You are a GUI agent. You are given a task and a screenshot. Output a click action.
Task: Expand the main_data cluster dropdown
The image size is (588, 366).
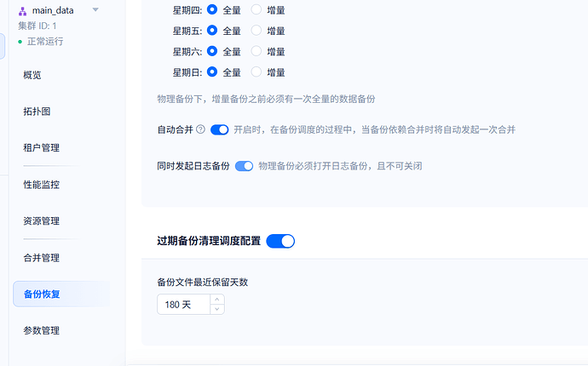click(x=95, y=10)
